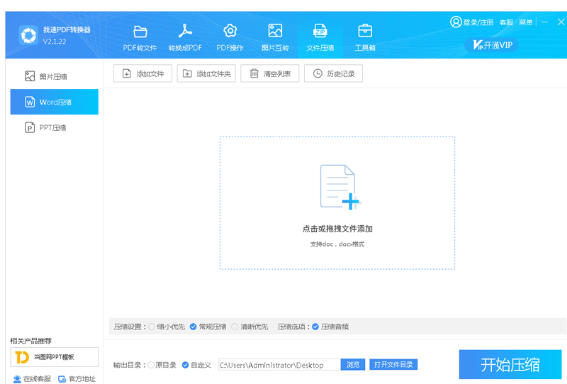The image size is (567, 384).
Task: Select the 清晰优先 compression radio
Action: (235, 327)
